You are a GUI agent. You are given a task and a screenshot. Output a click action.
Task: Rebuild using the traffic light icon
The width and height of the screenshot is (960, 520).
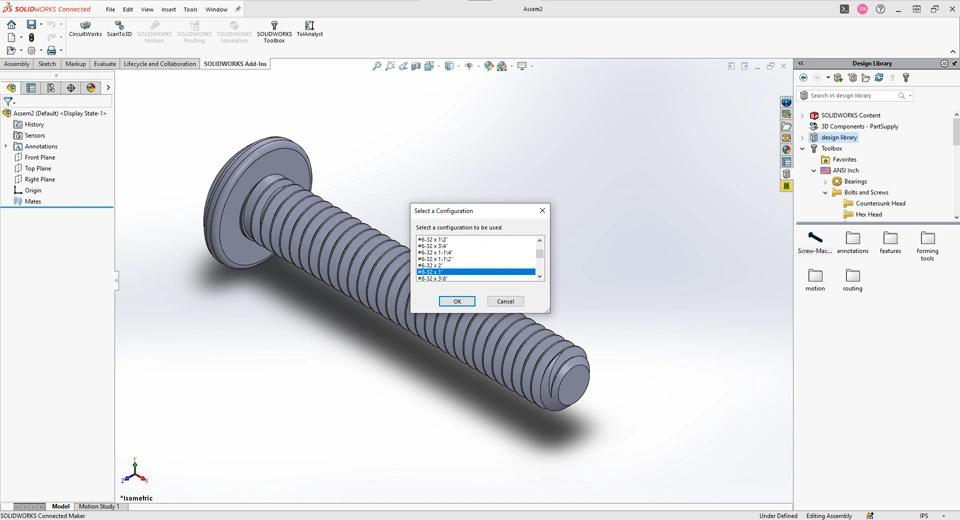tap(31, 37)
